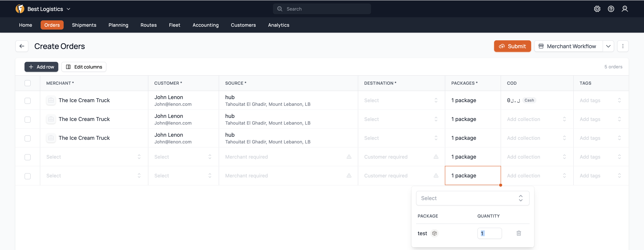Toggle the select-all orders checkbox
The image size is (644, 250).
tap(28, 83)
